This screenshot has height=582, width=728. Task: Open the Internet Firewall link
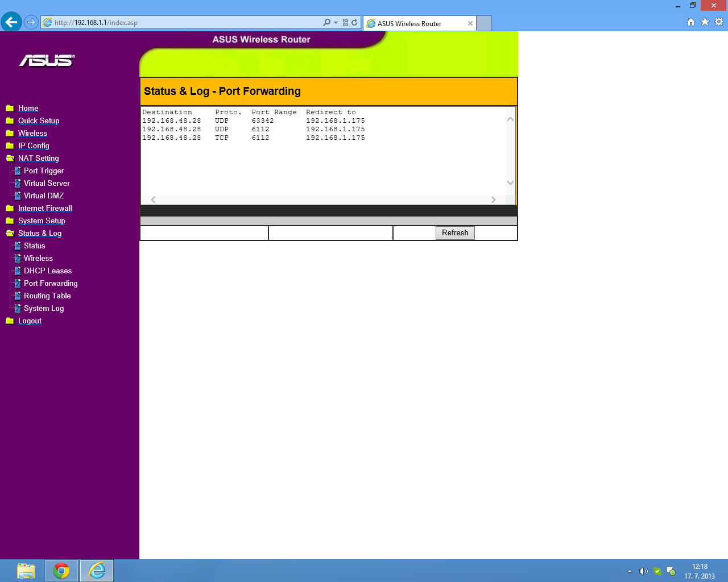pyautogui.click(x=45, y=208)
